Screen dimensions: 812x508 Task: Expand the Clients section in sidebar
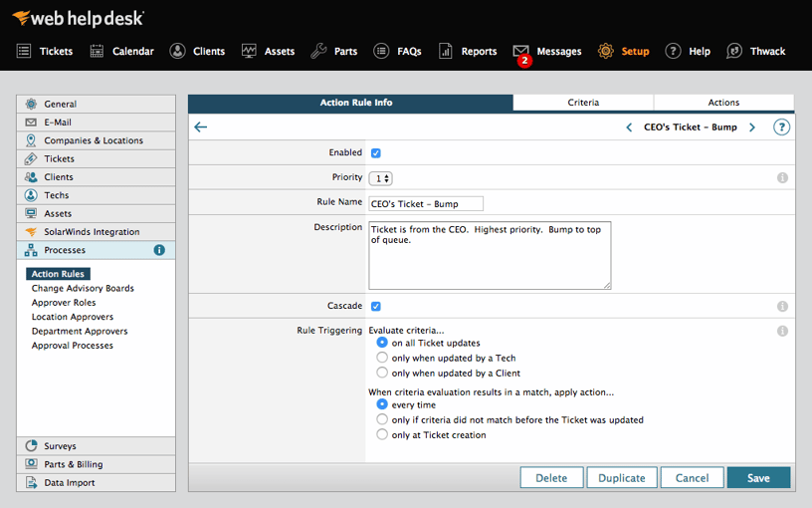[x=96, y=176]
